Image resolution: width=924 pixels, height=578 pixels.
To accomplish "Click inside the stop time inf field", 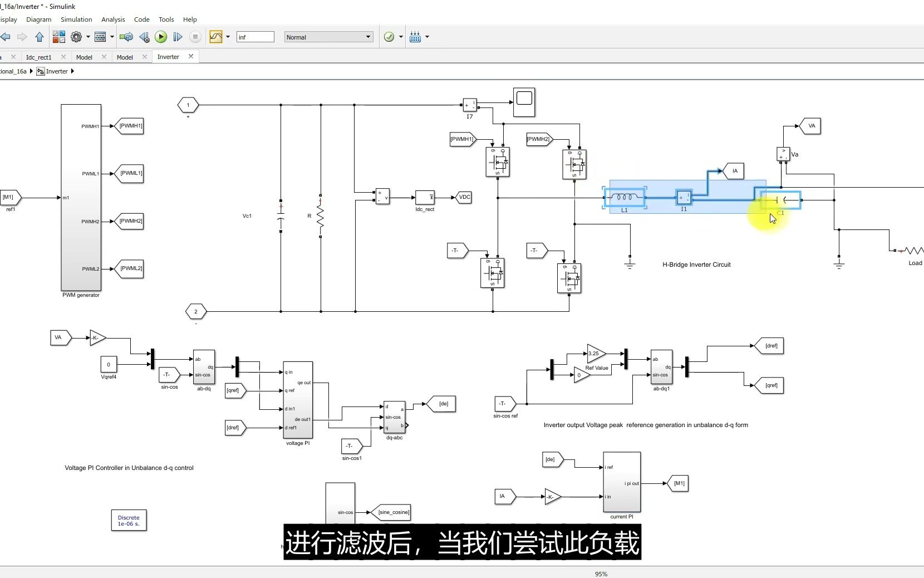I will point(256,37).
